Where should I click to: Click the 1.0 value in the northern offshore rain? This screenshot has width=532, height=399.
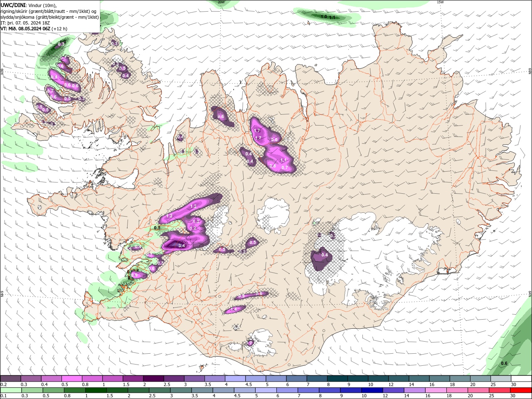pyautogui.click(x=324, y=17)
